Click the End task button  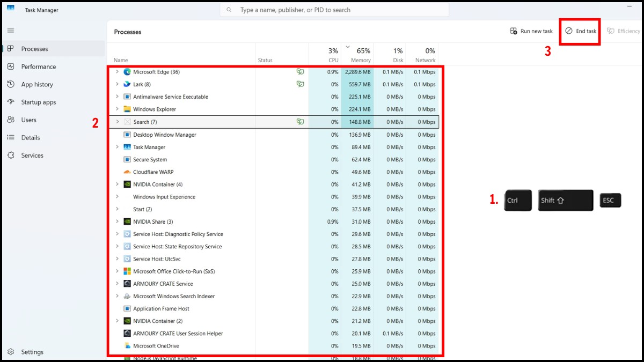(580, 31)
